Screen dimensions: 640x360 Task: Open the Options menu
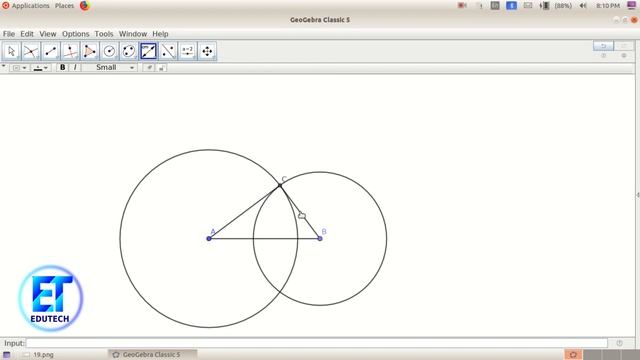[x=76, y=34]
